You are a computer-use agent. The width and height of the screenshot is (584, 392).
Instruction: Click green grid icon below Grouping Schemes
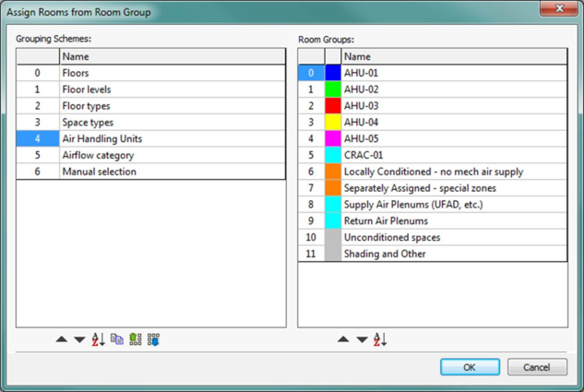pyautogui.click(x=136, y=339)
